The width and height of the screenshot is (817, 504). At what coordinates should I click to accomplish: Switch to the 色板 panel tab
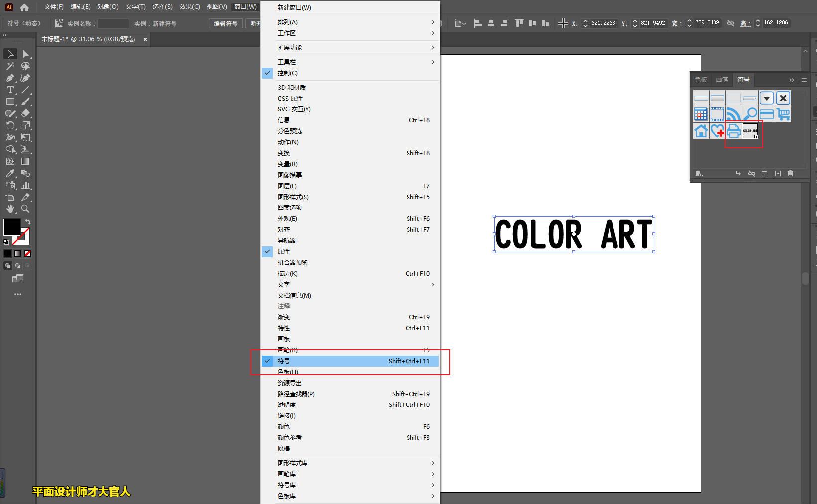[701, 80]
